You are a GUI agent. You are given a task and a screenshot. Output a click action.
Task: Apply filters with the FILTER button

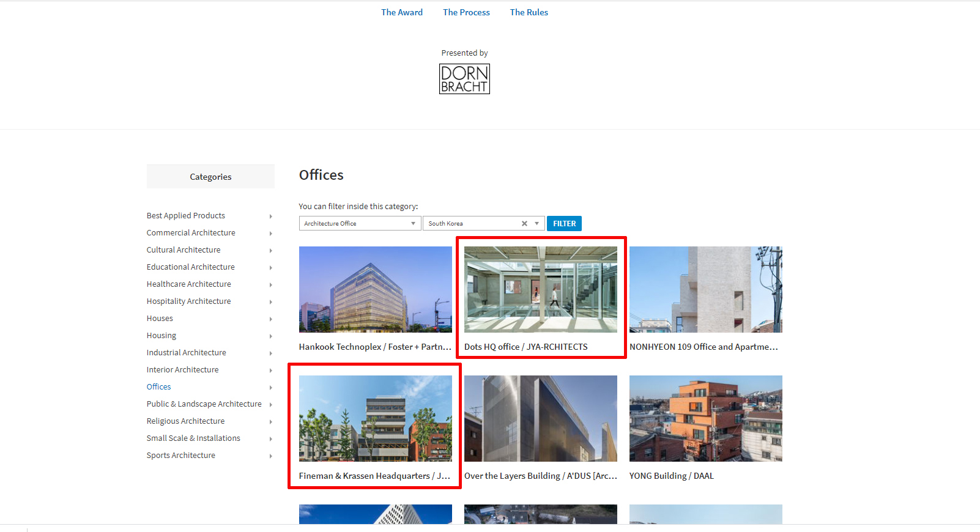pos(564,223)
